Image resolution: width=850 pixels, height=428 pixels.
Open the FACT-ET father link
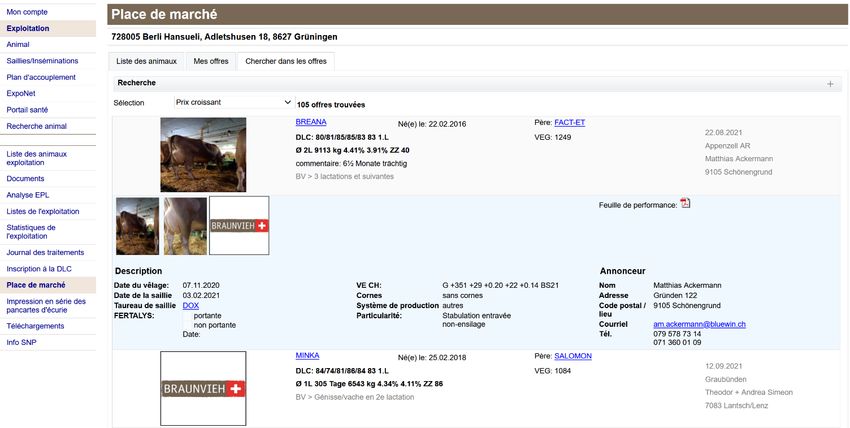point(569,122)
